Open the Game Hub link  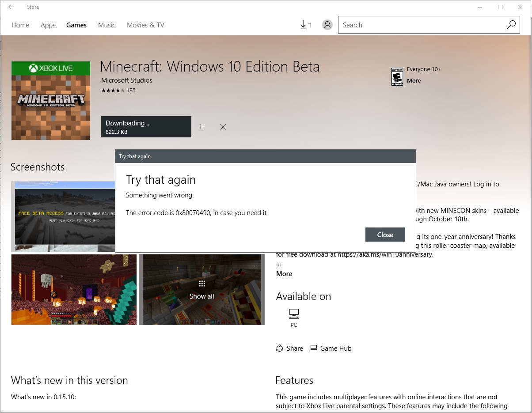[335, 349]
